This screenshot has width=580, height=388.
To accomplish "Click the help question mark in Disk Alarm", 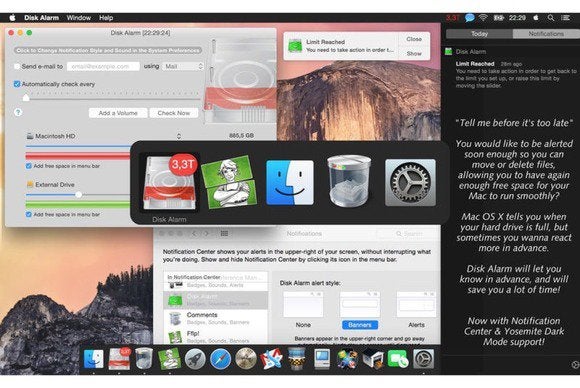I will (18, 112).
